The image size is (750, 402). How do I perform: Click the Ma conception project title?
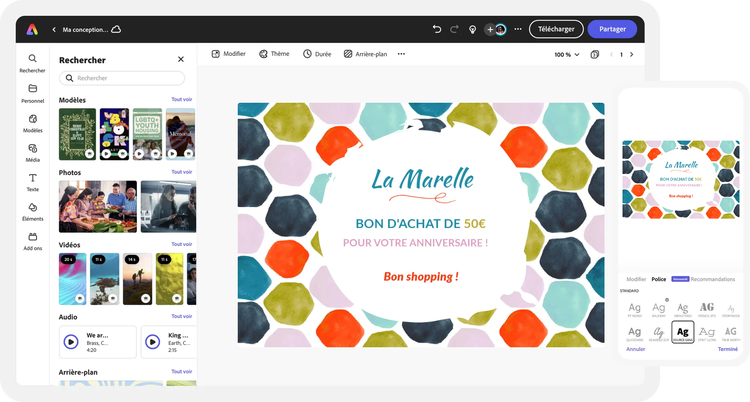(85, 30)
